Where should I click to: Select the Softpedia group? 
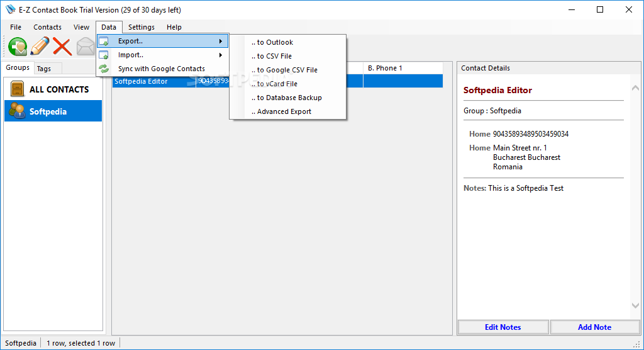tap(53, 111)
